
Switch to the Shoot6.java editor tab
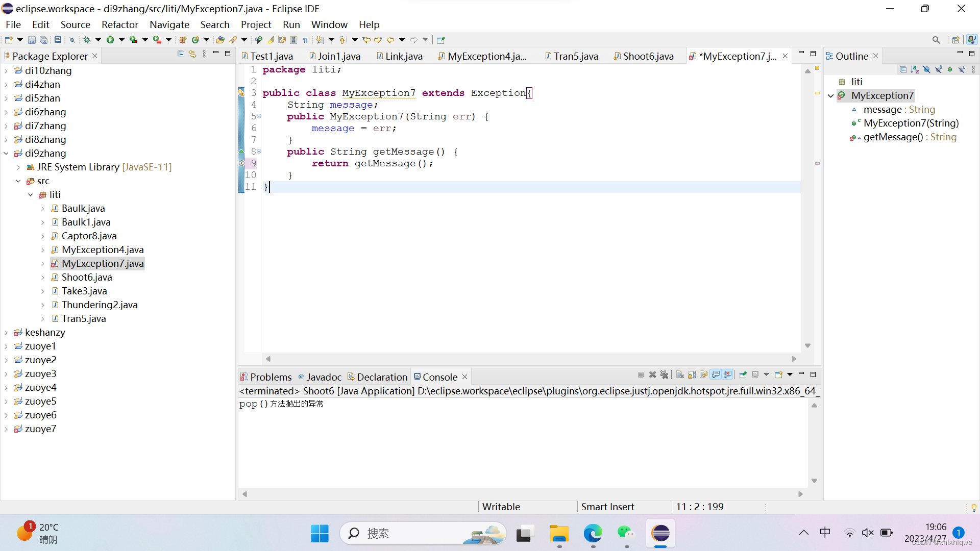click(648, 56)
